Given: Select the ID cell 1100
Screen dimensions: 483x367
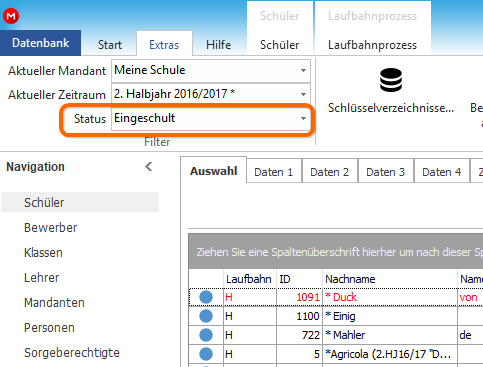Looking at the screenshot, I should [x=299, y=316].
